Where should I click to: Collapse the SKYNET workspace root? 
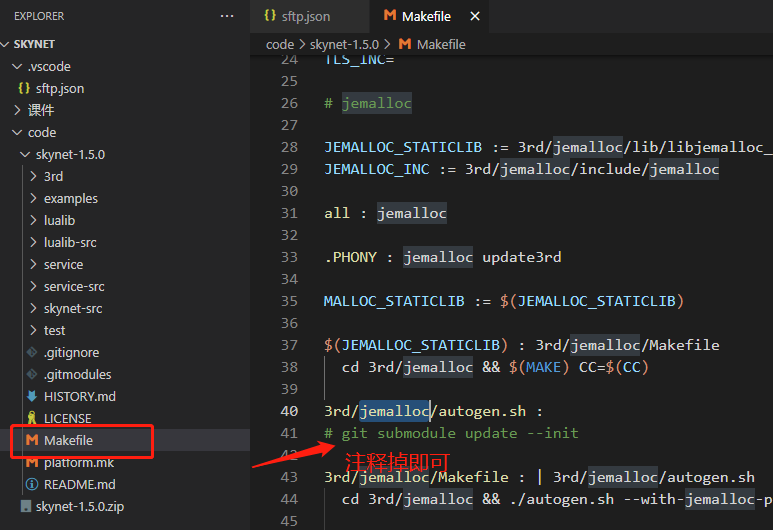(5, 44)
